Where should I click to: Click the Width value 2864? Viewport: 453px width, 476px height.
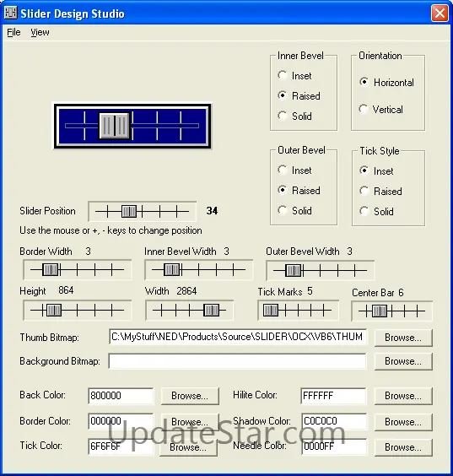186,291
